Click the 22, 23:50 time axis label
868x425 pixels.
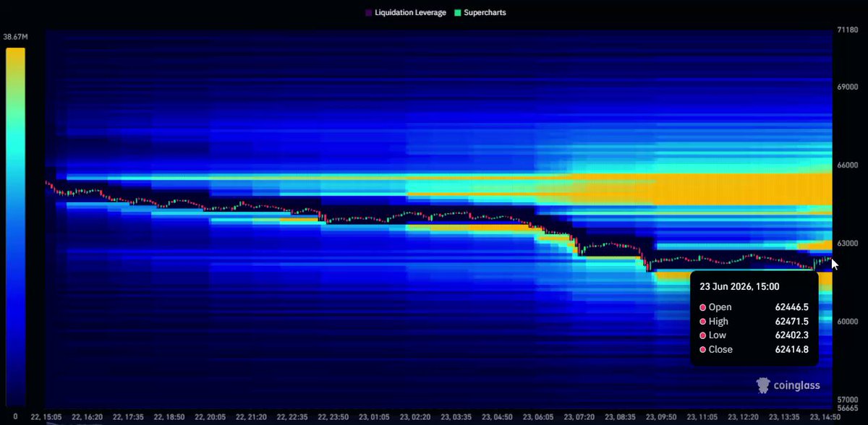pyautogui.click(x=334, y=417)
